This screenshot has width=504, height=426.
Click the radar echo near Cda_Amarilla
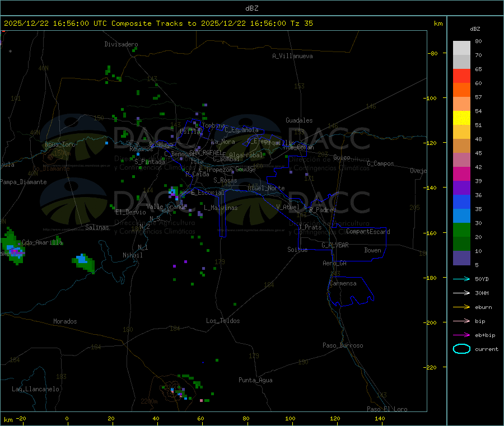pyautogui.click(x=13, y=246)
